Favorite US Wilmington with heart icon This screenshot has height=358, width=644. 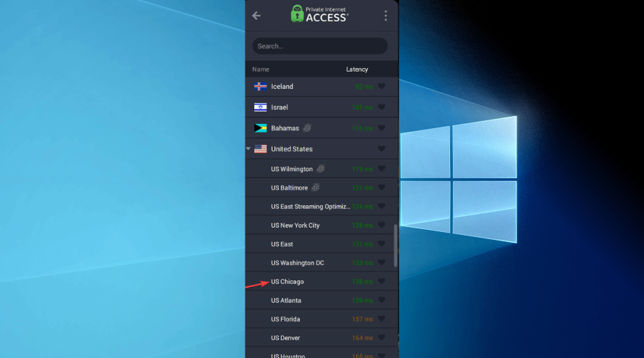tap(381, 169)
